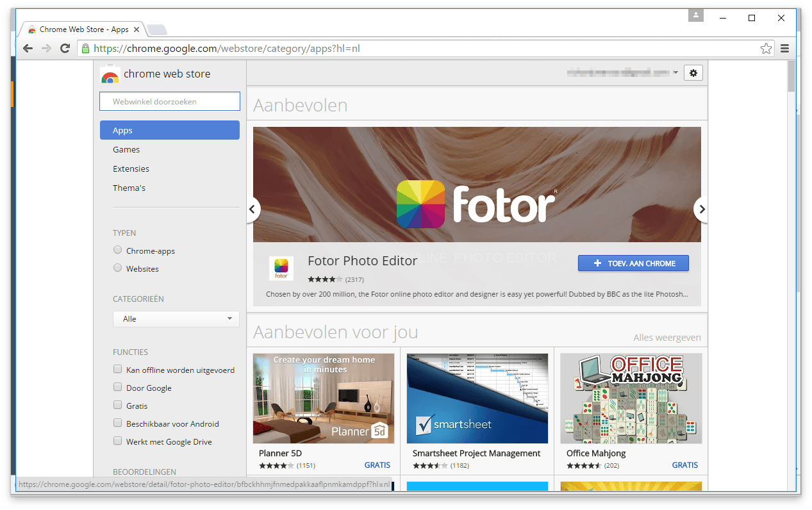Click the green padlock in the address bar

tap(85, 49)
